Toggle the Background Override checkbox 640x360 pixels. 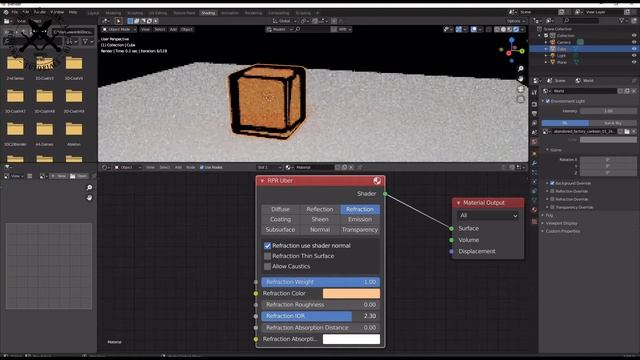(x=552, y=183)
